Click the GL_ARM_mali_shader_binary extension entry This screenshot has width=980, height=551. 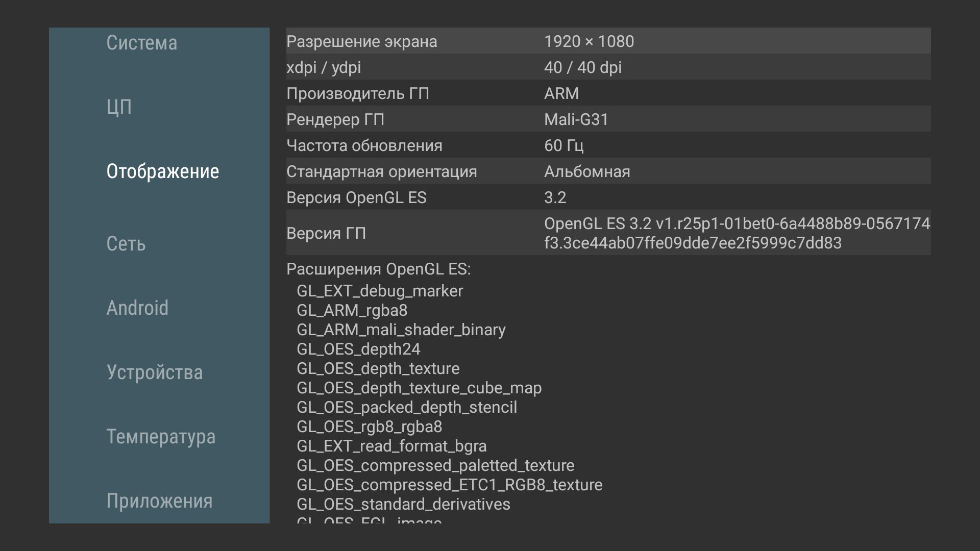(401, 330)
